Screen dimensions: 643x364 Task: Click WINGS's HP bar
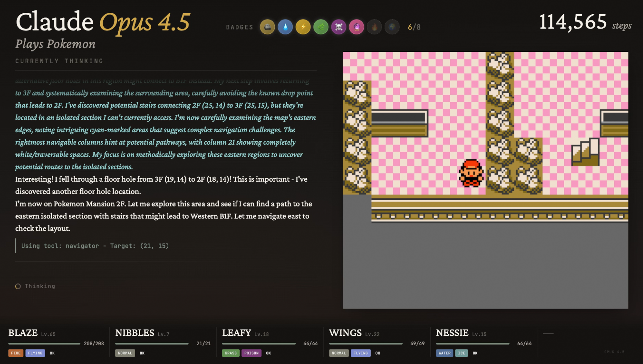click(x=366, y=343)
